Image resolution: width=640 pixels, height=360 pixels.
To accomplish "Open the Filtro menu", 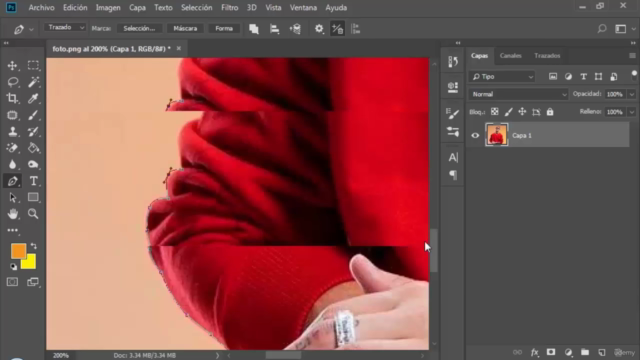I will coord(229,8).
